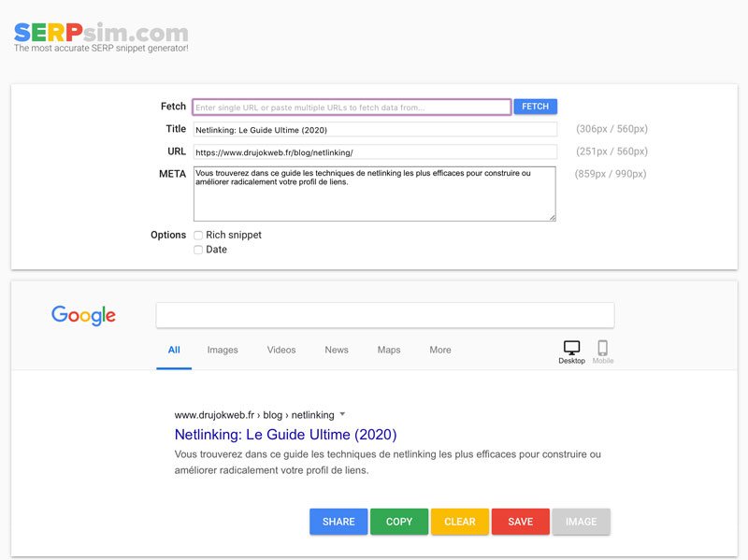Viewport: 748px width, 560px height.
Task: Select the Images tab
Action: coord(223,350)
